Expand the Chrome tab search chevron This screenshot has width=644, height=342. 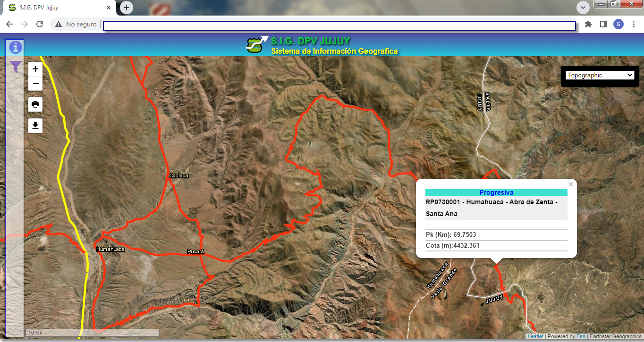tap(583, 8)
